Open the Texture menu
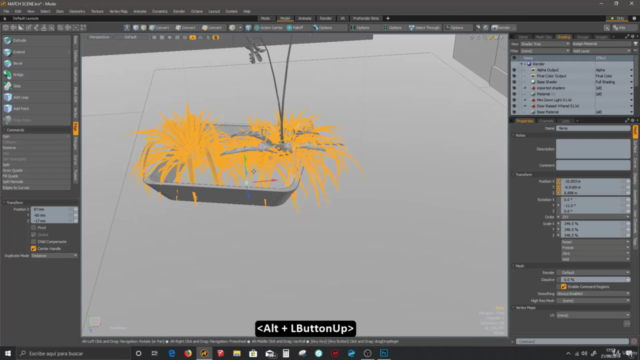This screenshot has height=360, width=640. point(97,11)
